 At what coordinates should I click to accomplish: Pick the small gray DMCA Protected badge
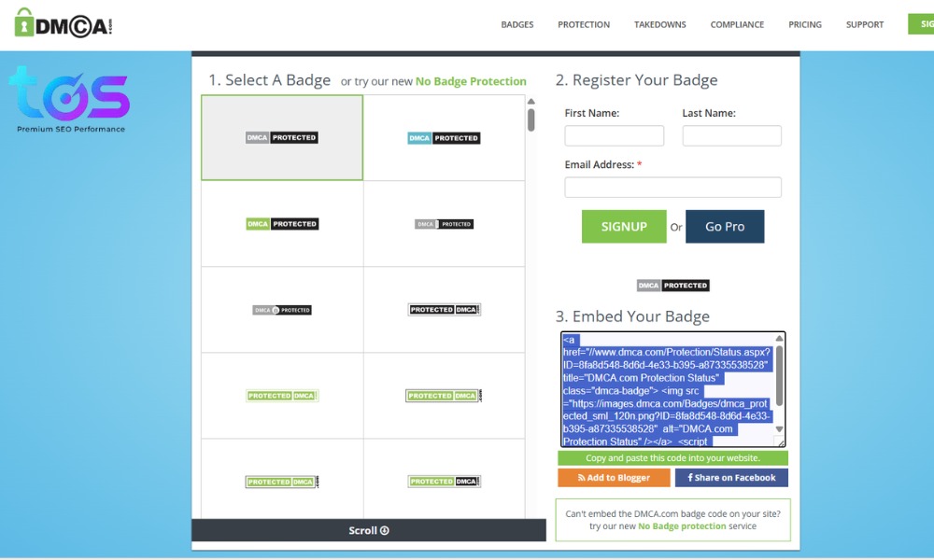444,224
